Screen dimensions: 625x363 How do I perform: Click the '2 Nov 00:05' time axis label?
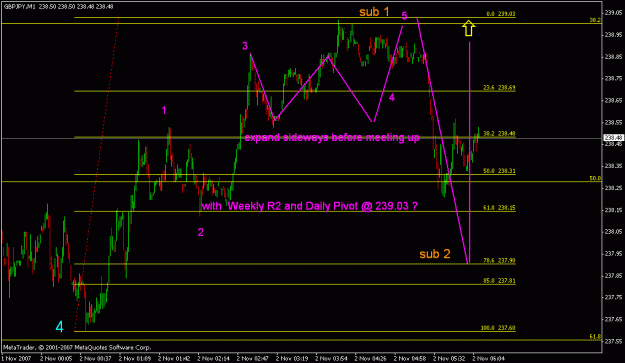pyautogui.click(x=56, y=358)
